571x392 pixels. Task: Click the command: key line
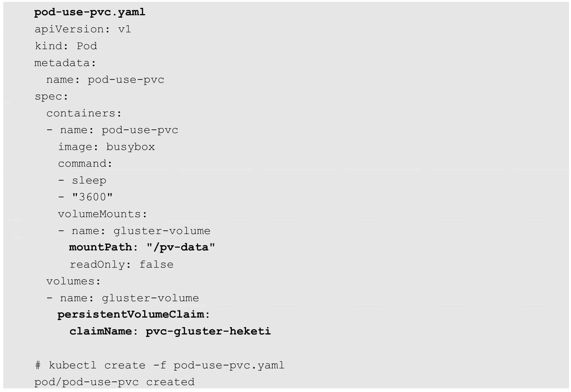tap(85, 164)
